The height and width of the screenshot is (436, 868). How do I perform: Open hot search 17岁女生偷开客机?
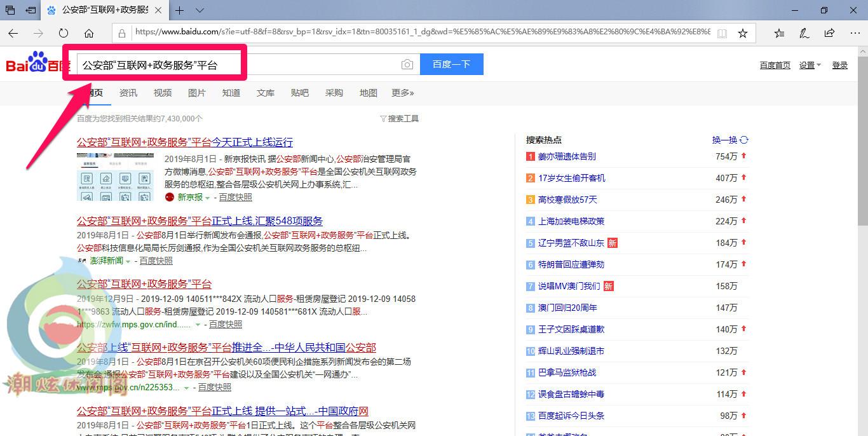click(x=572, y=178)
